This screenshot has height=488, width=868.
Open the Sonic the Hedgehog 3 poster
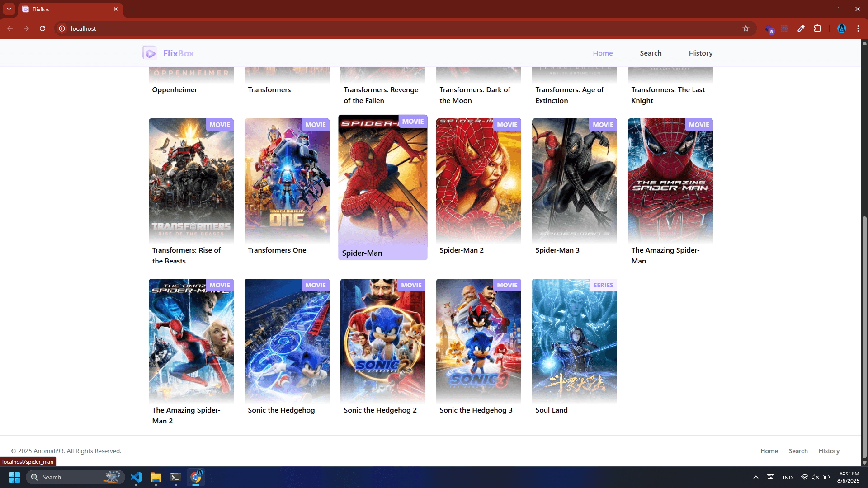pyautogui.click(x=478, y=341)
